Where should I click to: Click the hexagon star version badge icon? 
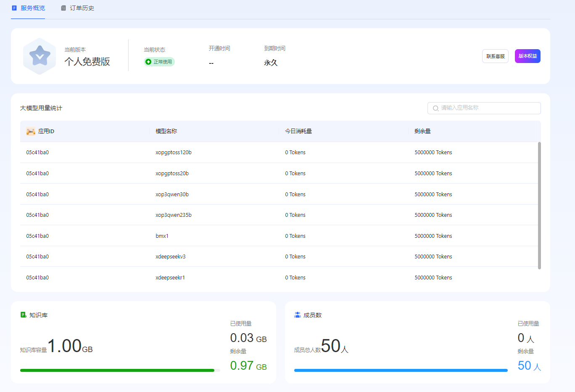click(x=40, y=56)
